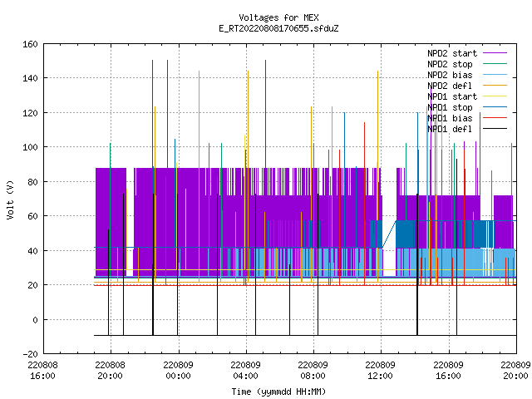Click the NPD1 start yellow legend line
Viewport: 532px width, 399px height.
(495, 96)
